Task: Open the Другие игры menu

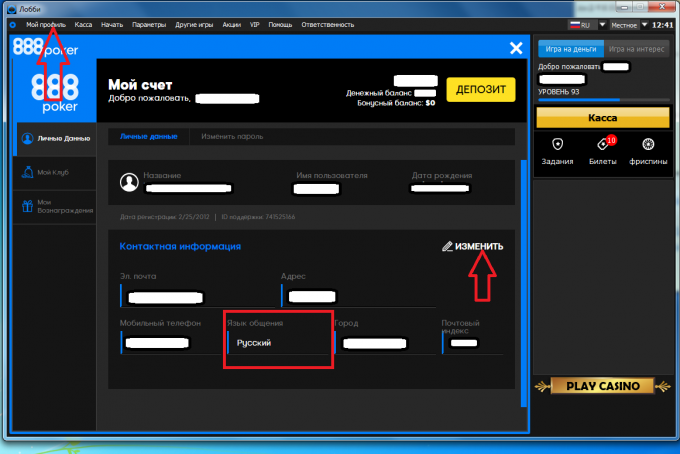Action: [194, 25]
